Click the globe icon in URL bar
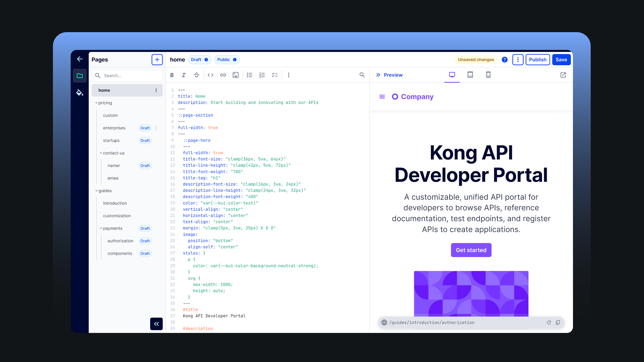This screenshot has height=362, width=644. tap(384, 323)
